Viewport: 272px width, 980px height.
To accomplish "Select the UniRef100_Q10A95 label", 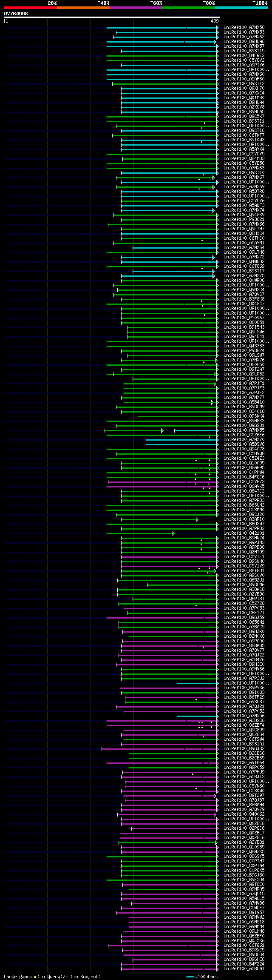I will coord(244,463).
